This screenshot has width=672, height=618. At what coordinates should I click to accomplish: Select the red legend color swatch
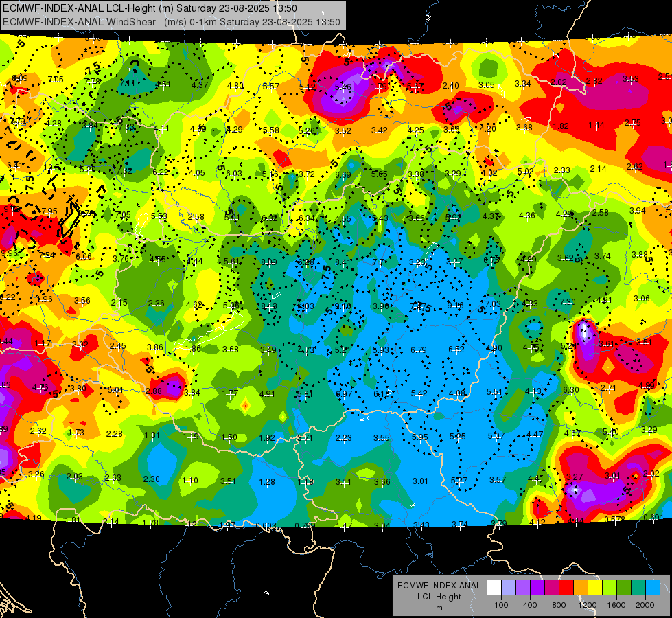tap(566, 588)
